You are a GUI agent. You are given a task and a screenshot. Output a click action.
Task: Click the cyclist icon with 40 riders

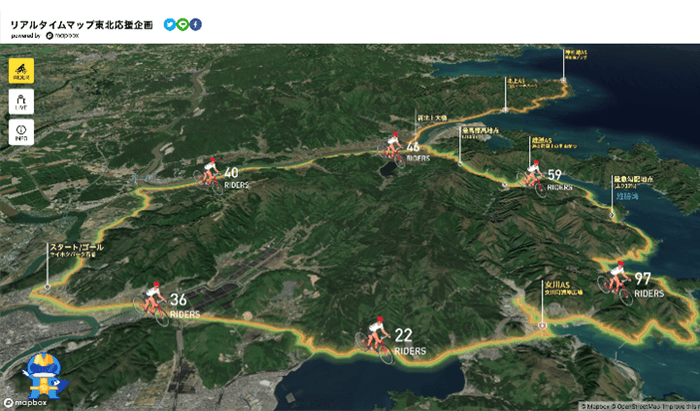(209, 173)
